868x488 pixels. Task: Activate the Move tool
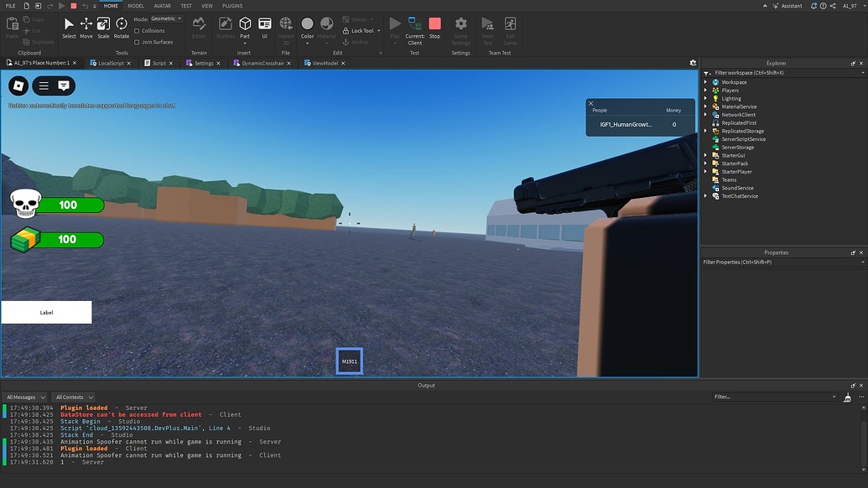coord(86,28)
